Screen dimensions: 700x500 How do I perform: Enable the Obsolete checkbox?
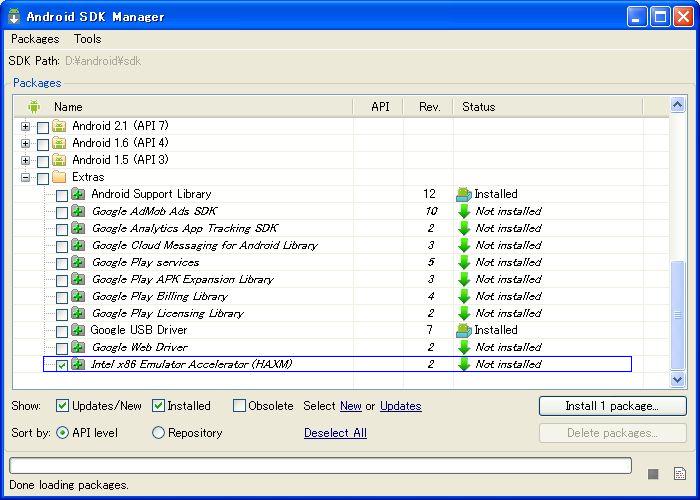tap(239, 406)
